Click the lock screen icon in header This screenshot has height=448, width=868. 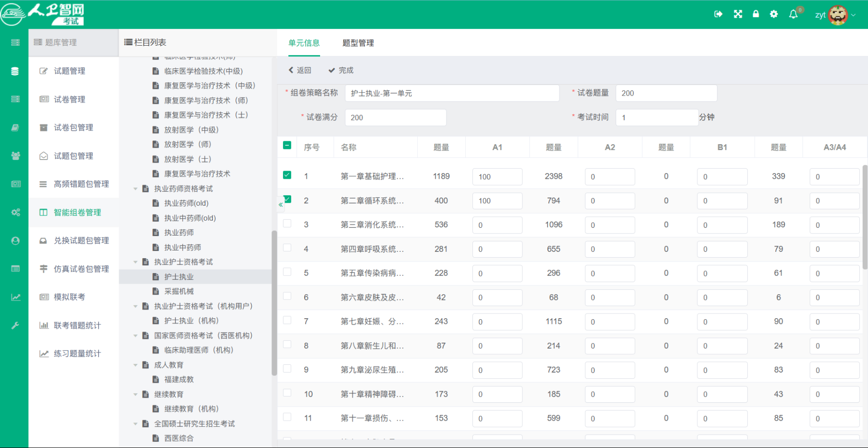click(755, 14)
